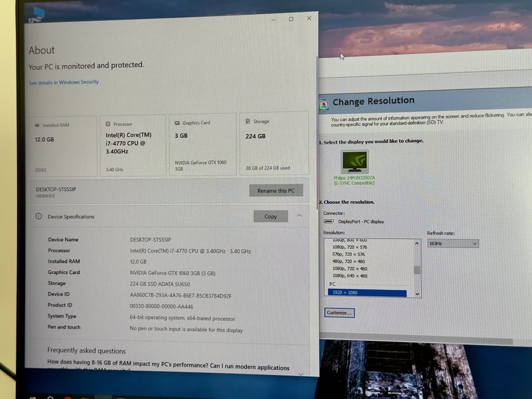Expand the RAM performance FAQ question
The width and height of the screenshot is (532, 399).
coord(300,374)
